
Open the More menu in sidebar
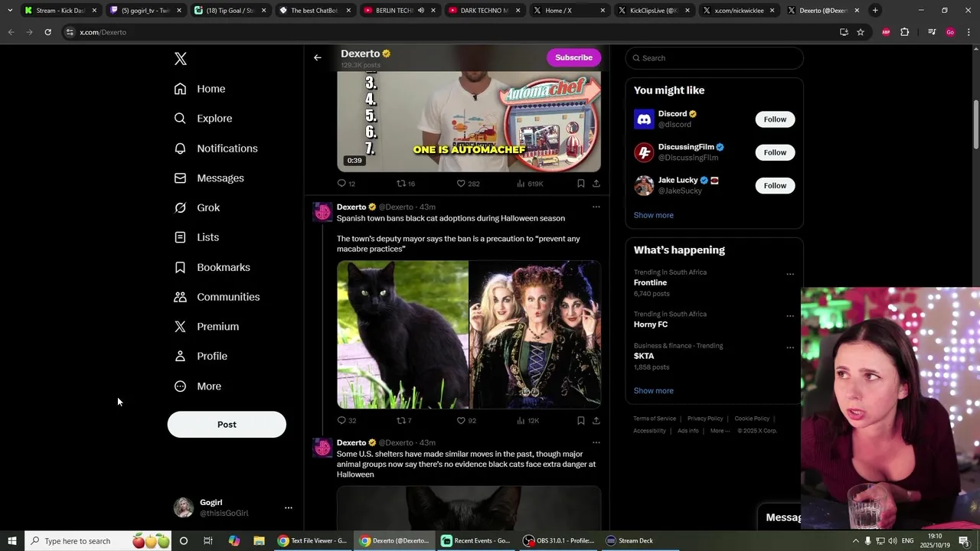click(198, 386)
